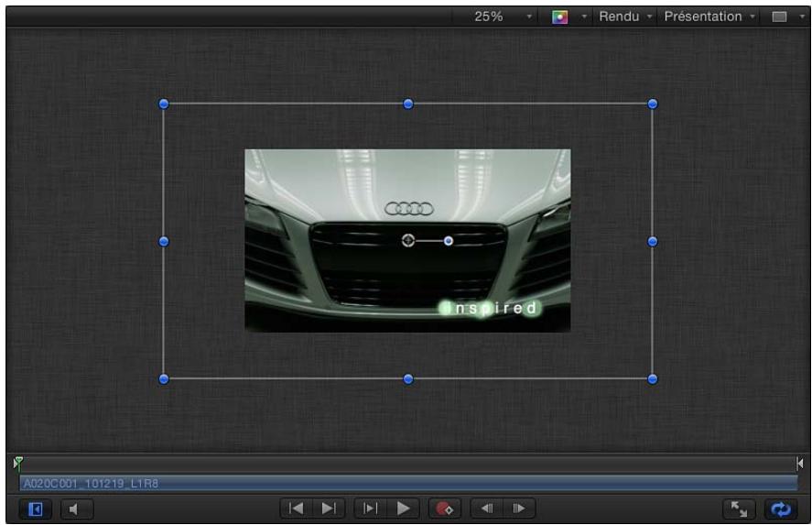Click the project out-point marker at timeline end
This screenshot has width=812, height=525.
pos(799,464)
